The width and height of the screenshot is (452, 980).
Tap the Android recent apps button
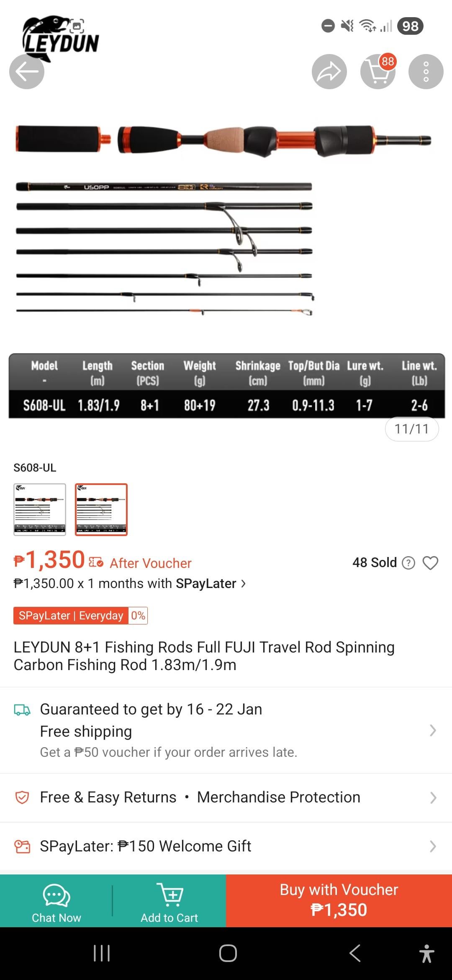pos(102,953)
